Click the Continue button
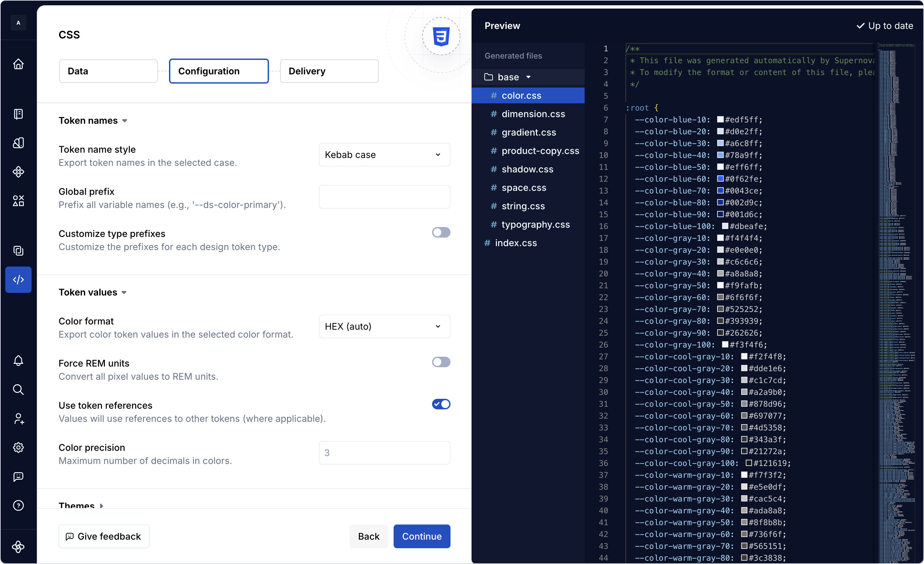This screenshot has height=564, width=924. tap(422, 536)
